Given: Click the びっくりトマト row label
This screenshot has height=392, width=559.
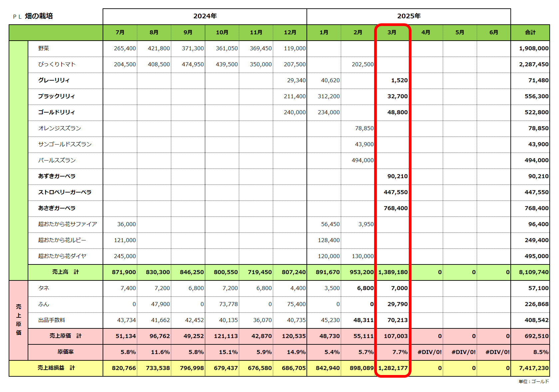Looking at the screenshot, I should click(x=57, y=64).
